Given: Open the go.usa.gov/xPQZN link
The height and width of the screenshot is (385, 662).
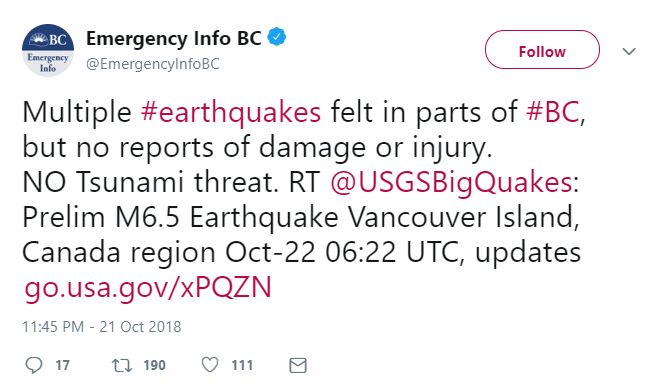Looking at the screenshot, I should (148, 288).
